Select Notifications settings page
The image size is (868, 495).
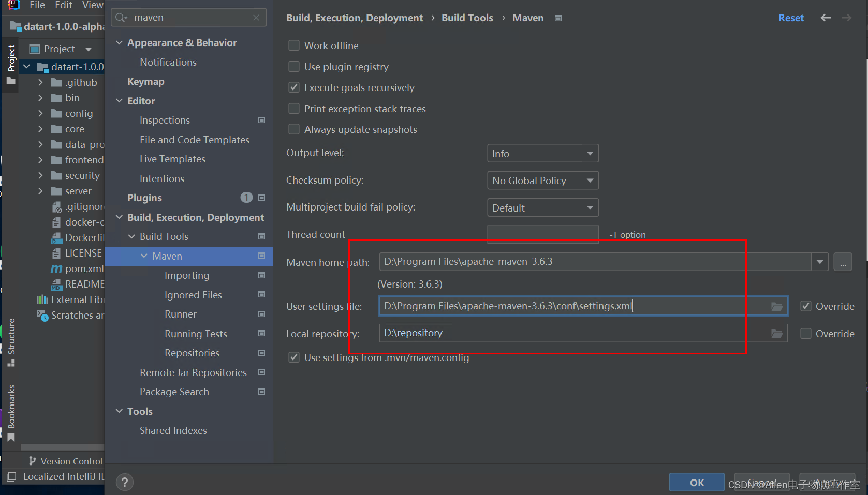pos(168,62)
